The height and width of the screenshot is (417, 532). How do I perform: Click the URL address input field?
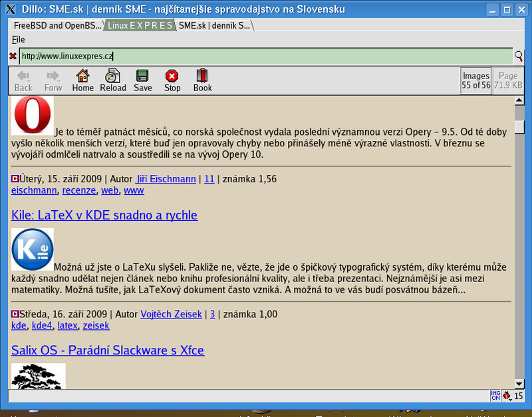coord(266,56)
